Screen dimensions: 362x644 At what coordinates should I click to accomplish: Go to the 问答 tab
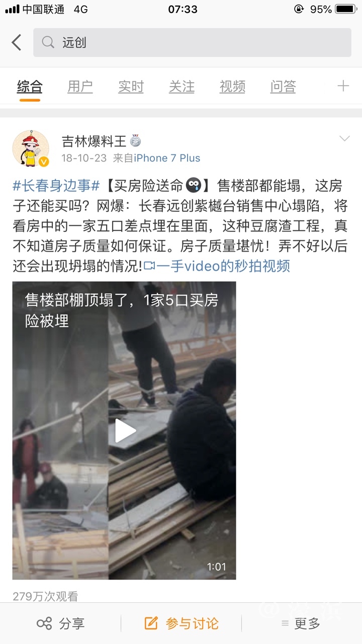pyautogui.click(x=283, y=87)
